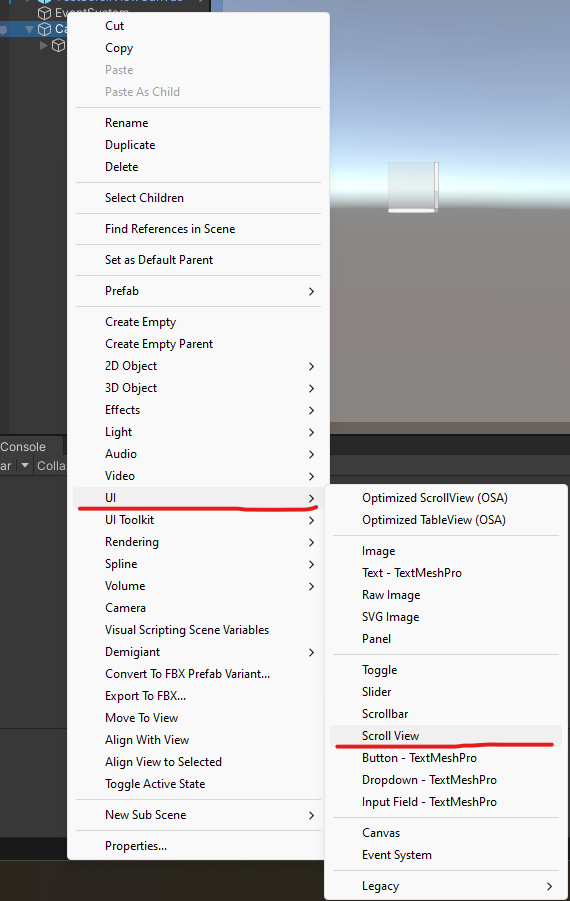
Task: Click Scroll View in the UI submenu
Action: 446,736
